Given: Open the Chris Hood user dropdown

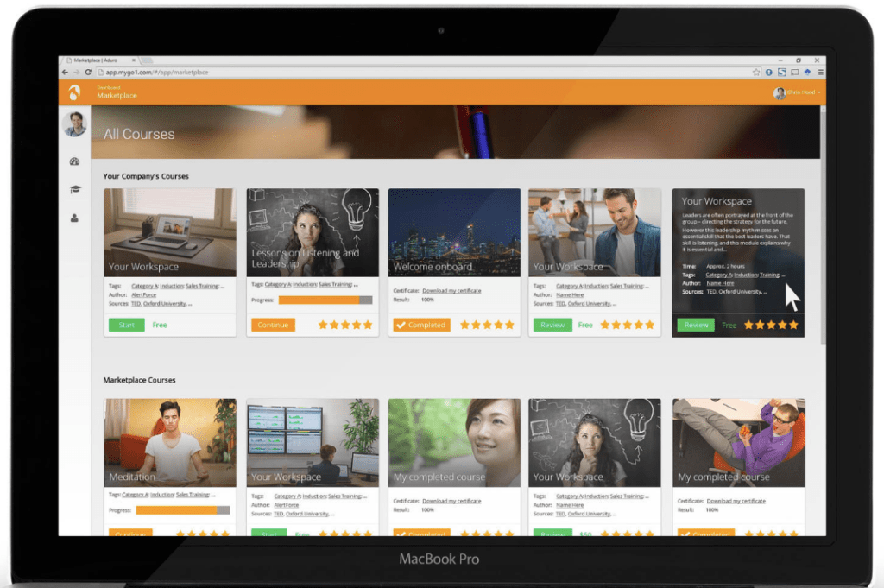Looking at the screenshot, I should click(797, 92).
